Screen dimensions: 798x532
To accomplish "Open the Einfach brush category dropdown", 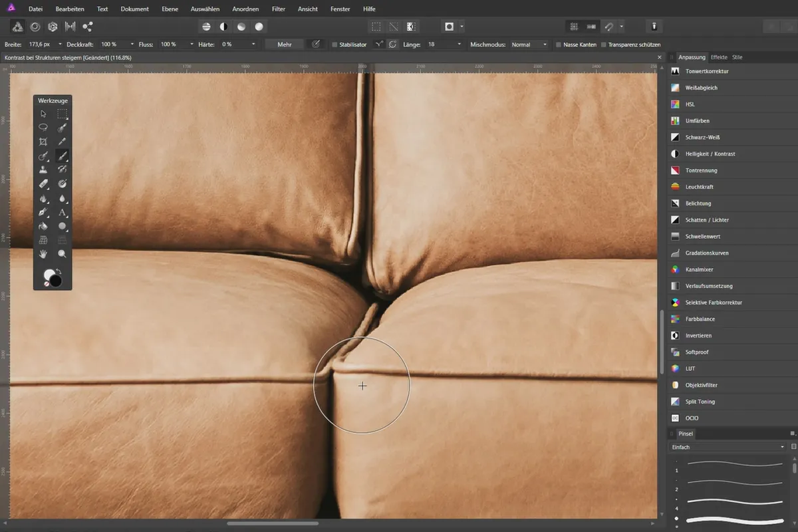I will tap(728, 447).
